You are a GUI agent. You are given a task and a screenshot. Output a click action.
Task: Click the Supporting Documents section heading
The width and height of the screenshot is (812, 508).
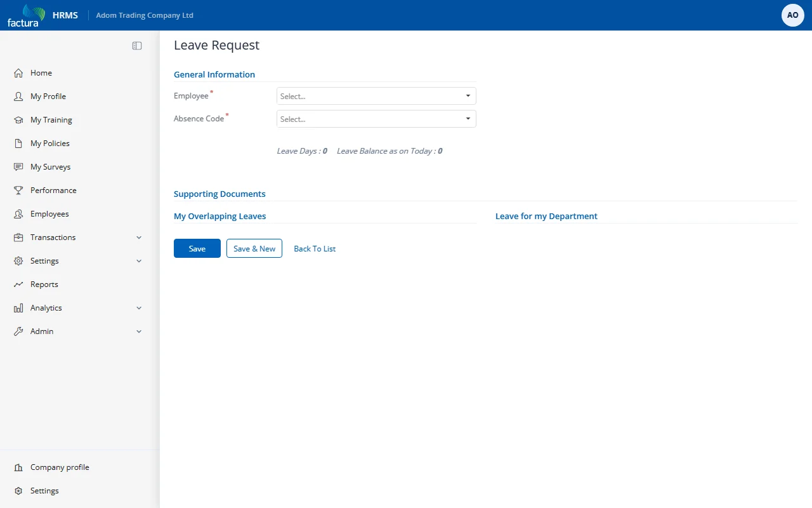219,194
